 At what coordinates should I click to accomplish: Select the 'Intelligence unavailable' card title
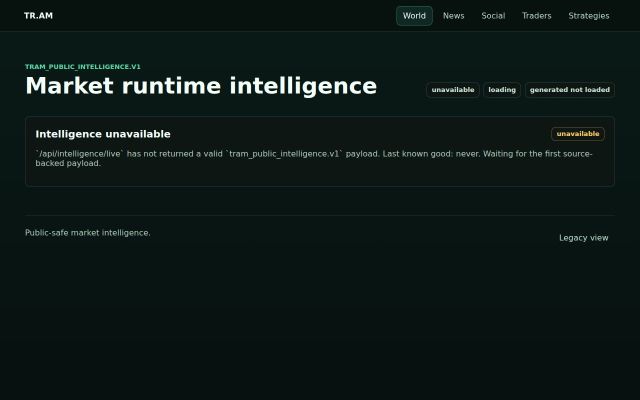click(103, 134)
